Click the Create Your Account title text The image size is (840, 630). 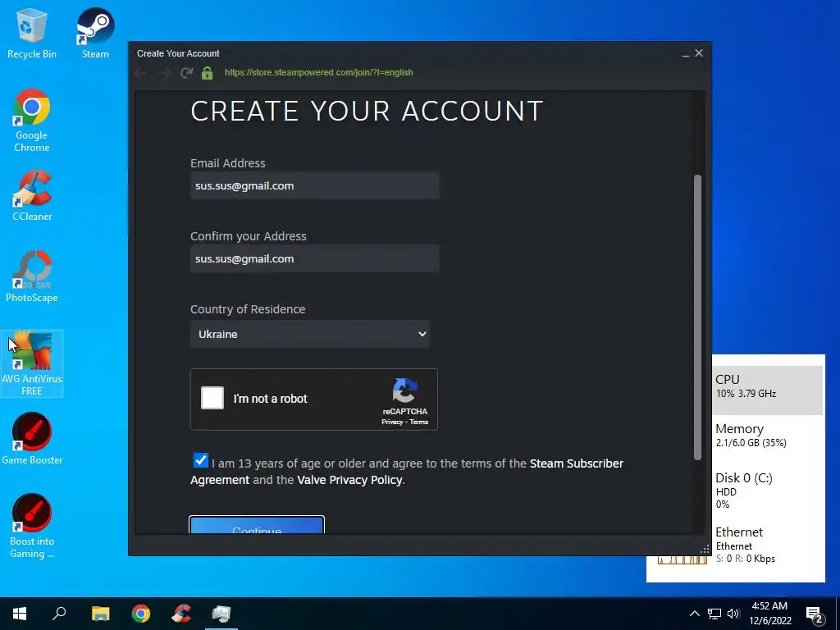tap(178, 53)
